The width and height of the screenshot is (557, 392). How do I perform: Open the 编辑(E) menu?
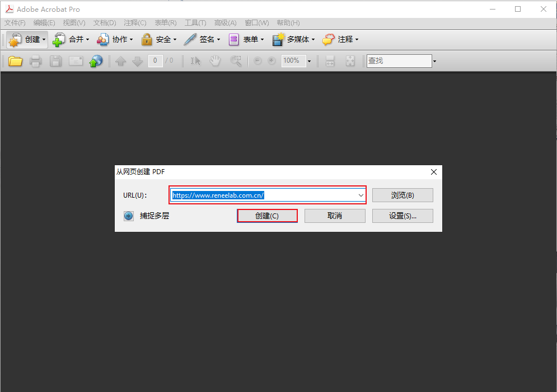[44, 23]
